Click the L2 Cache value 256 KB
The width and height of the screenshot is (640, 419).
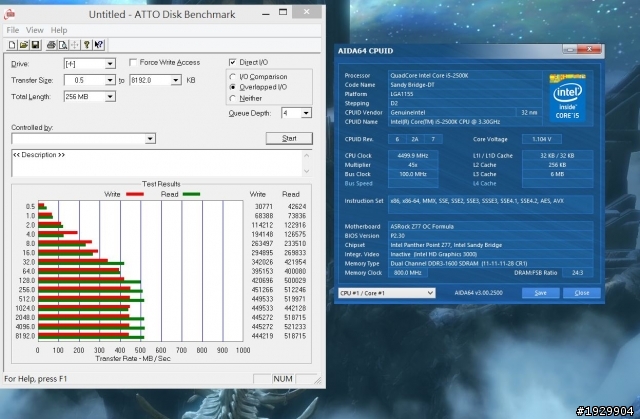click(557, 165)
